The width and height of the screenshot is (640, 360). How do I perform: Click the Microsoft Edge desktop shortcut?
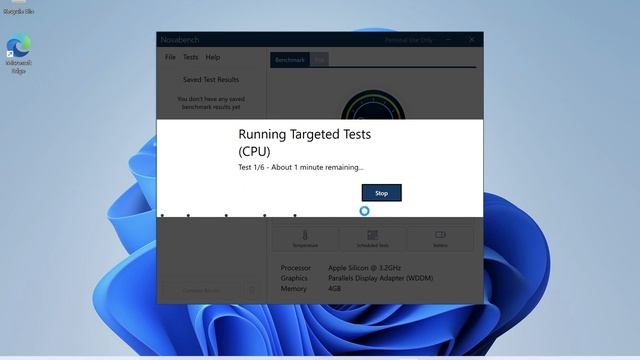[18, 54]
